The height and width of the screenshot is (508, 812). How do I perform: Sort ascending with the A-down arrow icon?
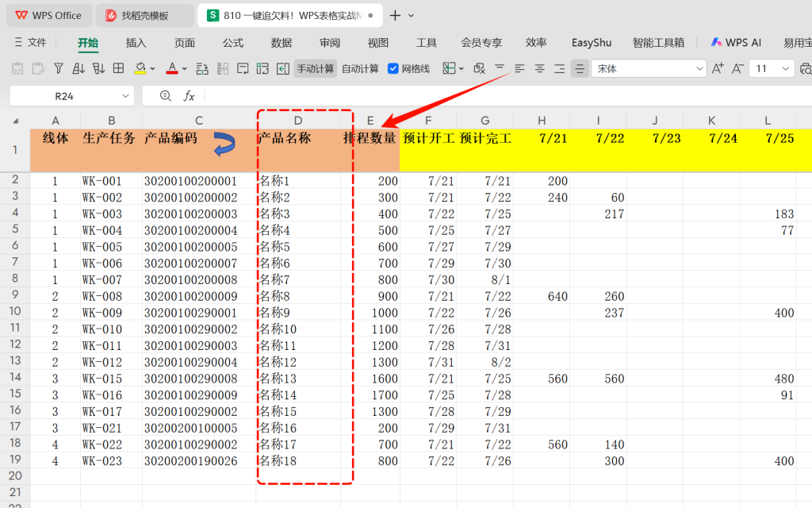click(79, 68)
